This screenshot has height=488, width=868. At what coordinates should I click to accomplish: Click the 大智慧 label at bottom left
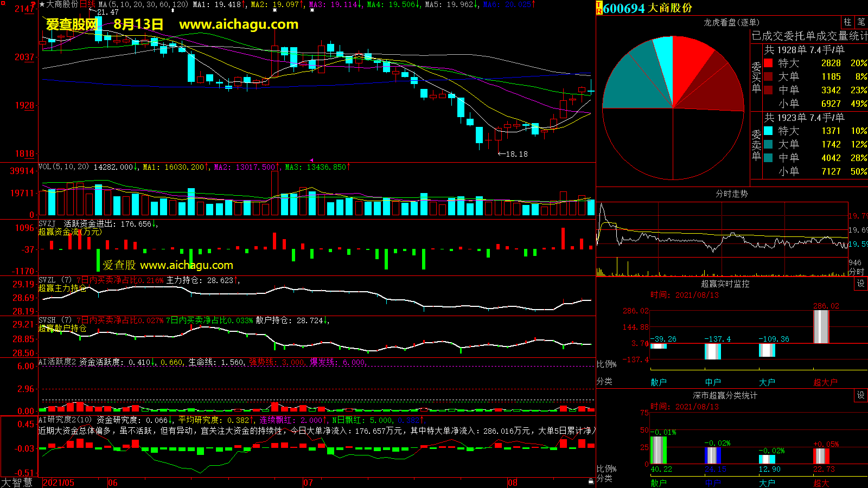pos(17,483)
